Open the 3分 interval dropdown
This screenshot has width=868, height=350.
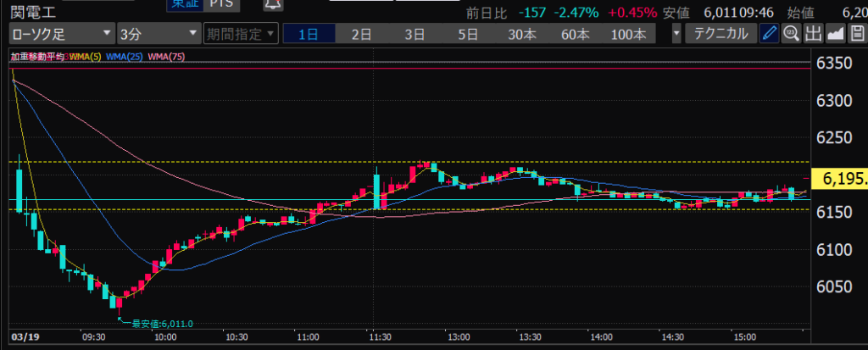(x=157, y=34)
